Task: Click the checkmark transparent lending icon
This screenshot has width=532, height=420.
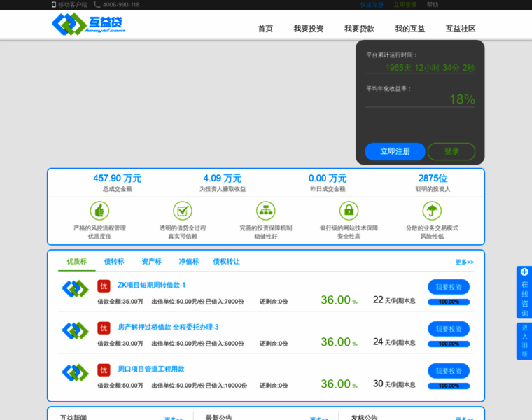Action: tap(183, 210)
